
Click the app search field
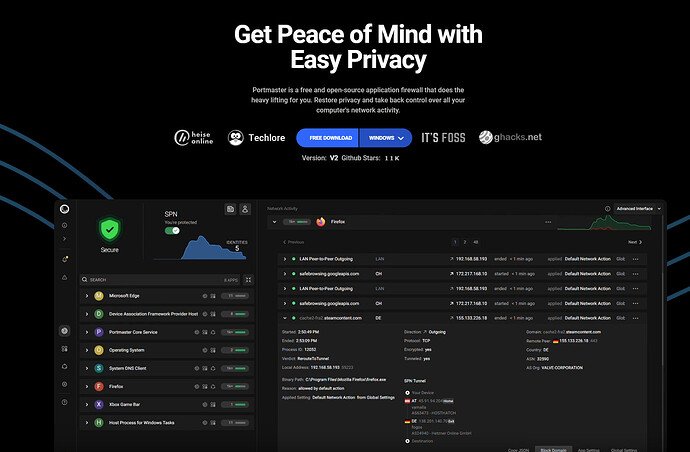tap(150, 280)
